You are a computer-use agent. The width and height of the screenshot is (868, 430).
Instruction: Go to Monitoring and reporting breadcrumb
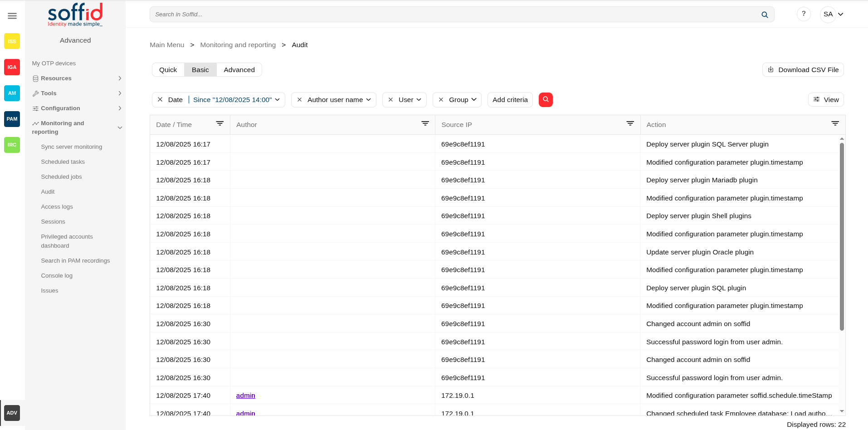tap(238, 45)
